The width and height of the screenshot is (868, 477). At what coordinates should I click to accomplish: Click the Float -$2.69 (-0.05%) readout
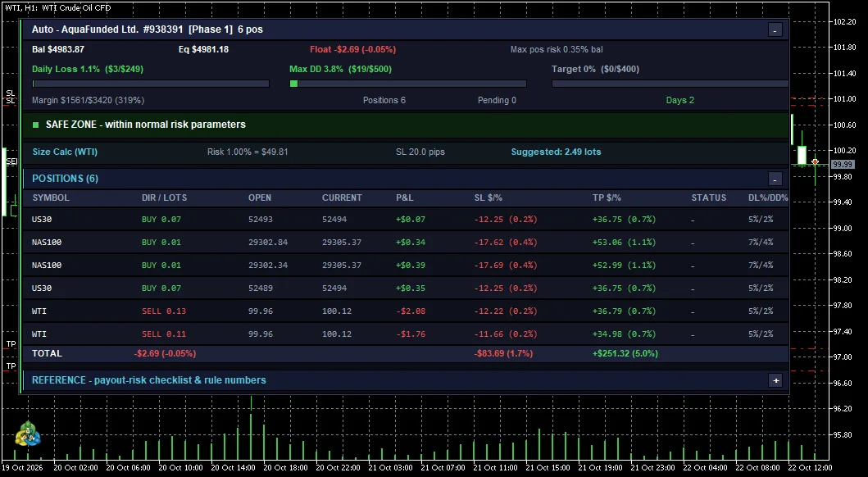(352, 49)
